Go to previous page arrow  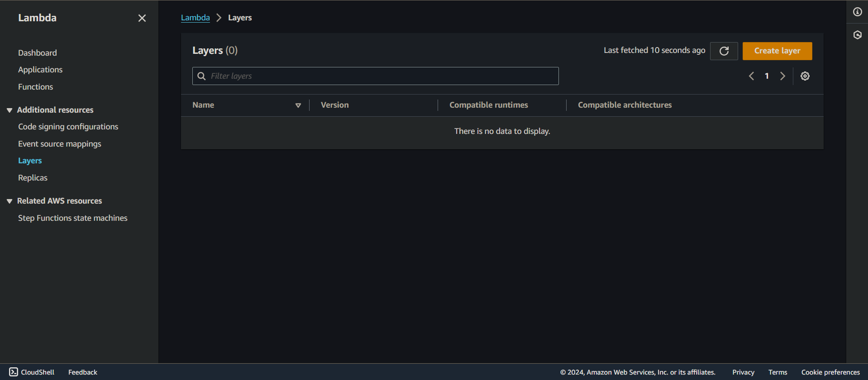pyautogui.click(x=751, y=76)
